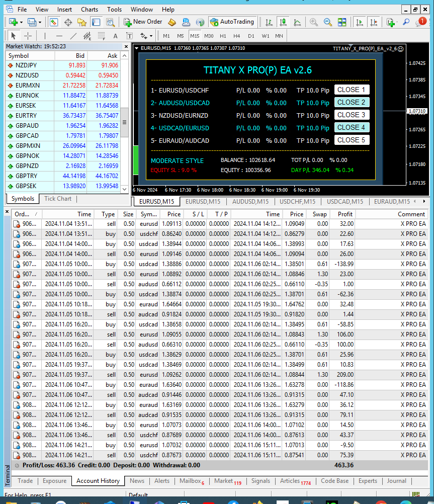Viewport: 434px width, 504px height.
Task: Click the Zoom In magnifier icon
Action: click(314, 22)
